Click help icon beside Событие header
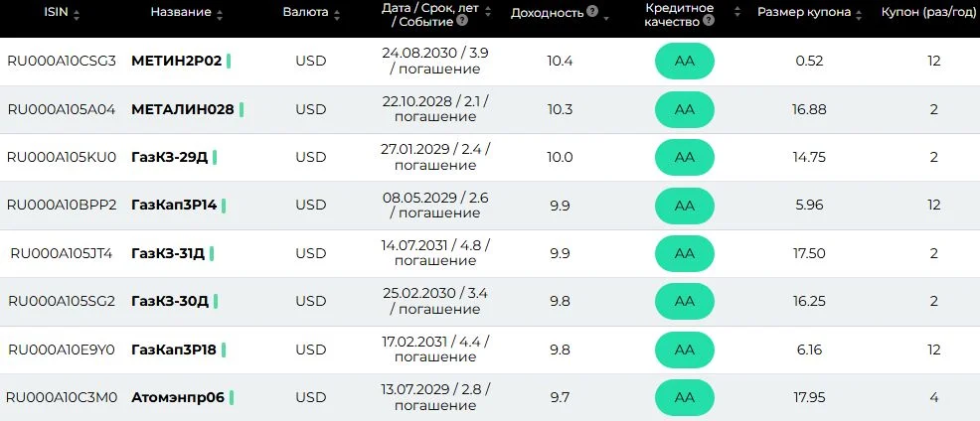This screenshot has width=980, height=421. pos(462,21)
